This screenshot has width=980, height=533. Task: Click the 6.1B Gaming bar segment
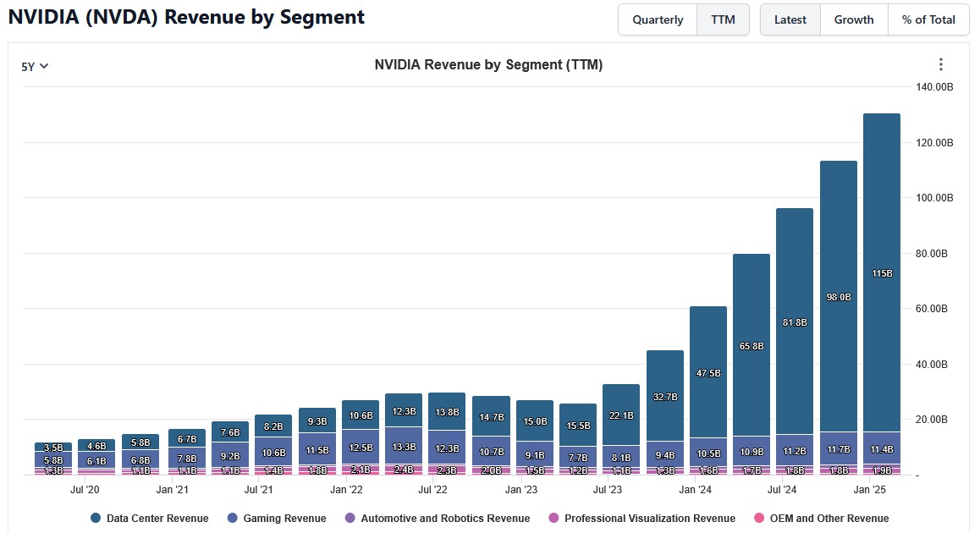(96, 460)
